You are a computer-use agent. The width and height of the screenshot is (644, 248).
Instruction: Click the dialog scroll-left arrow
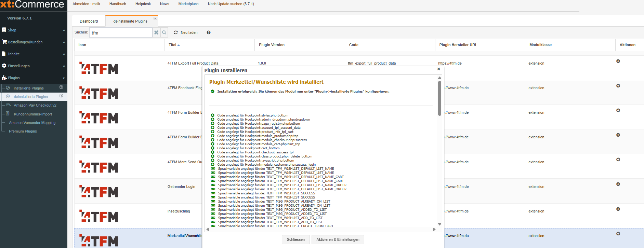208,229
